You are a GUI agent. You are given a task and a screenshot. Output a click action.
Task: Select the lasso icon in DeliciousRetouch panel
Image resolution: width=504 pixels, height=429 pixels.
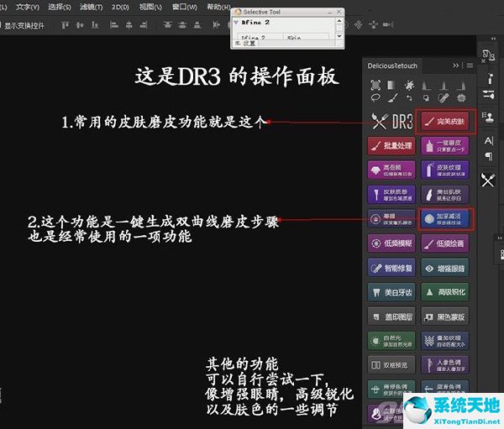point(375,97)
